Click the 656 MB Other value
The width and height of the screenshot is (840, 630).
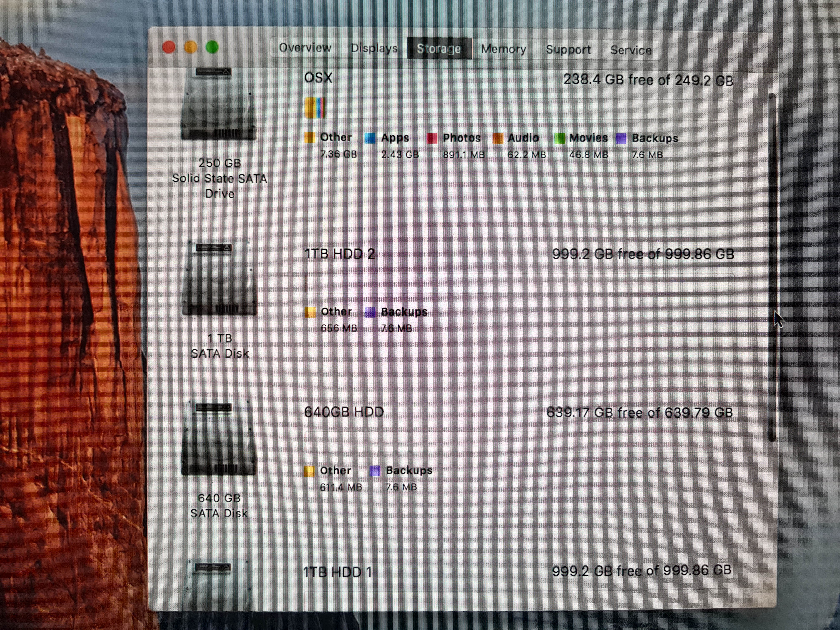click(339, 328)
